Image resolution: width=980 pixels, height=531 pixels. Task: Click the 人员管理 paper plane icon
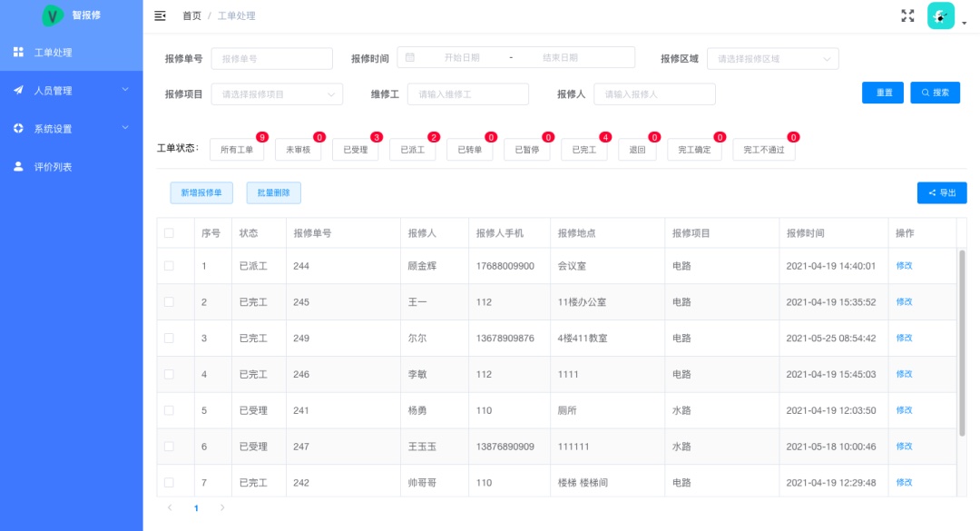point(18,91)
